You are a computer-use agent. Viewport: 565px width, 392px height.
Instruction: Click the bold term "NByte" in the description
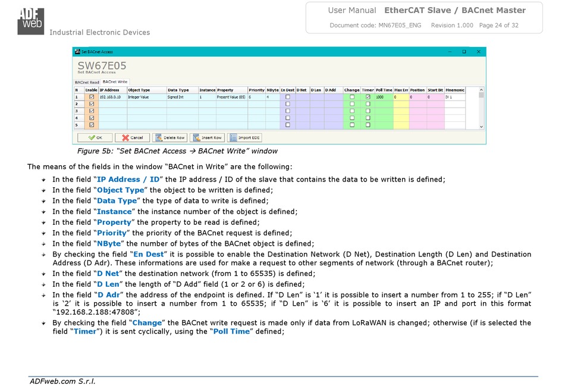110,244
